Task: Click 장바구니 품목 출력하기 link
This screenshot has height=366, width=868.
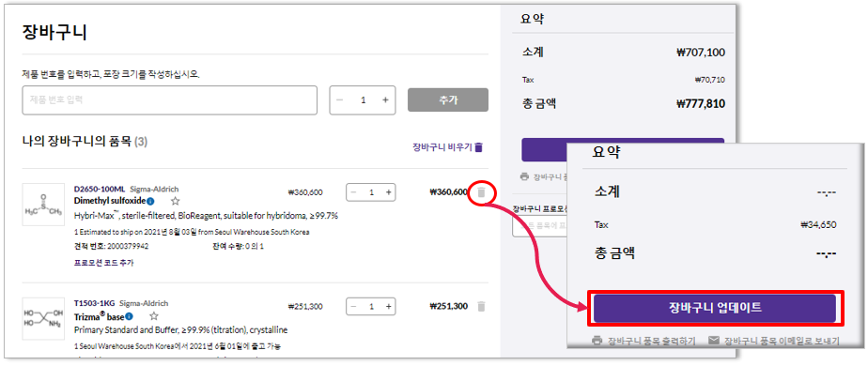Action: pos(652,341)
